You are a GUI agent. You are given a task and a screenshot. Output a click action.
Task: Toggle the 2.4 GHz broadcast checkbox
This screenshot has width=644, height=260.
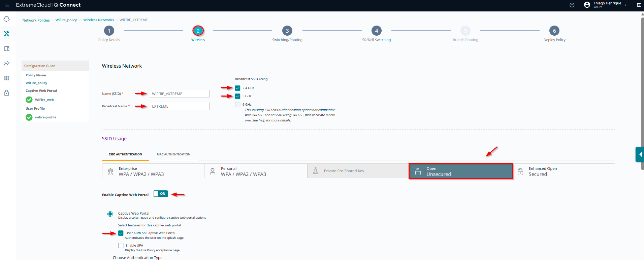click(x=238, y=88)
